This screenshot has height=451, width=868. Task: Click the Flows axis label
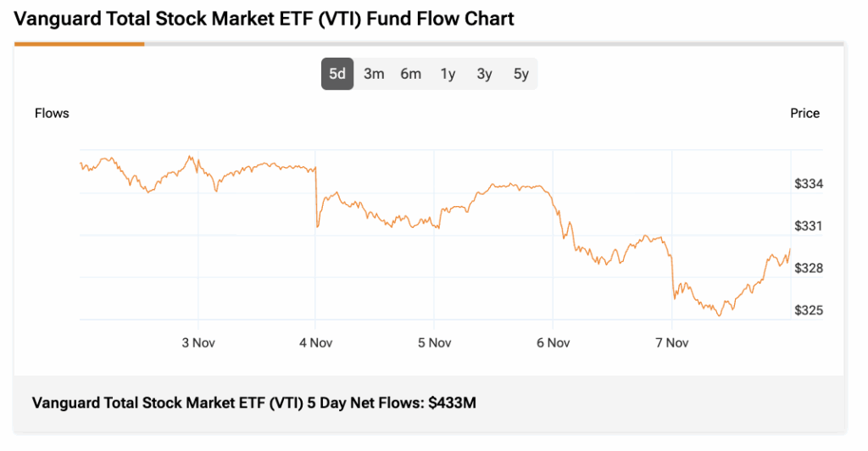click(52, 113)
